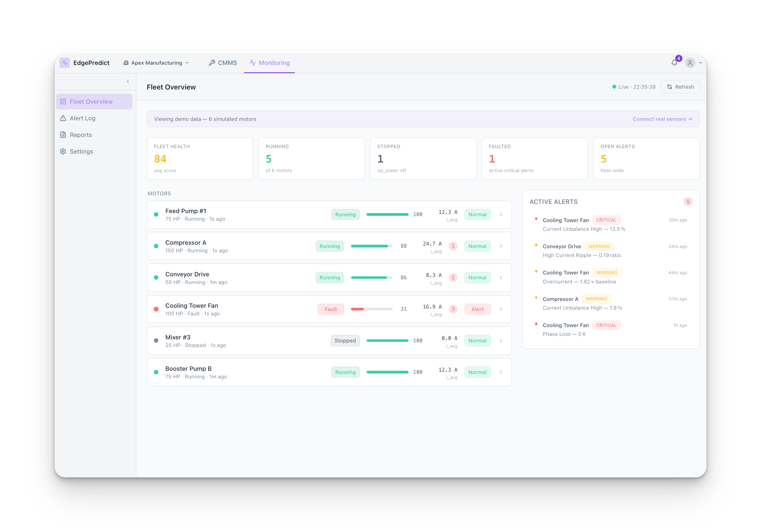Click the Fleet Overview grid icon
Screen dimensions: 761x532
63,101
